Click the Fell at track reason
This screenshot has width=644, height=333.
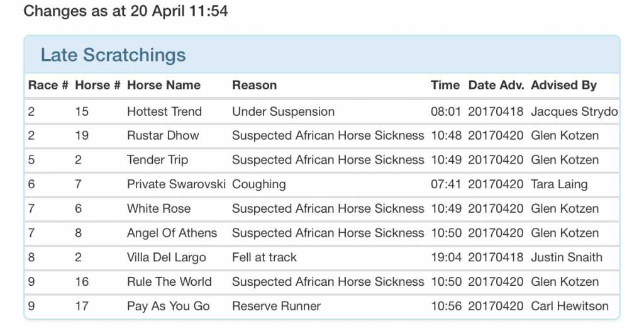(x=264, y=257)
